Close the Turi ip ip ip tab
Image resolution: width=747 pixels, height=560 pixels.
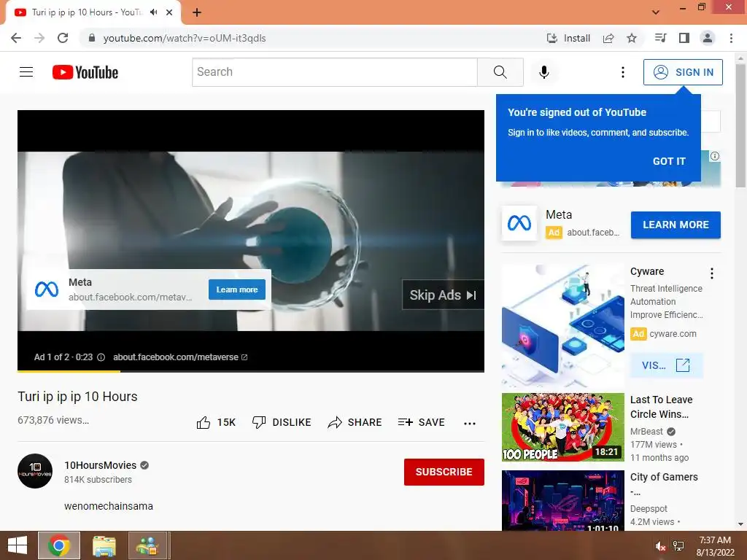pos(169,12)
